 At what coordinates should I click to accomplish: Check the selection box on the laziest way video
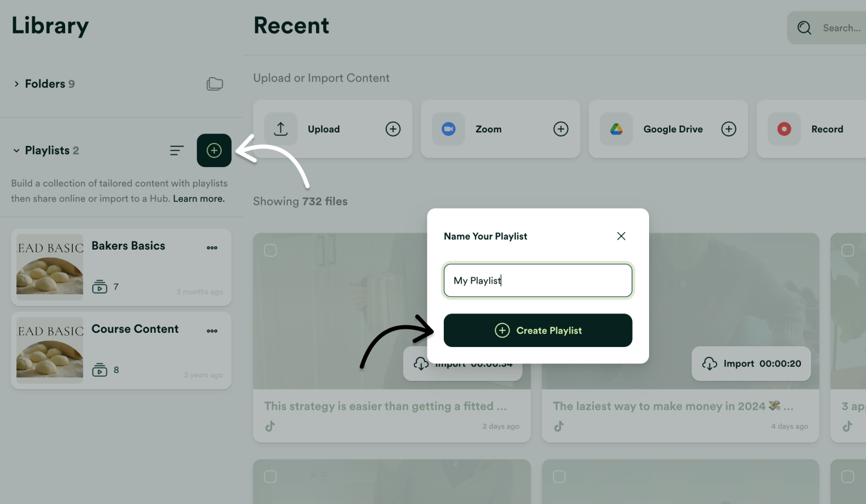pyautogui.click(x=559, y=250)
